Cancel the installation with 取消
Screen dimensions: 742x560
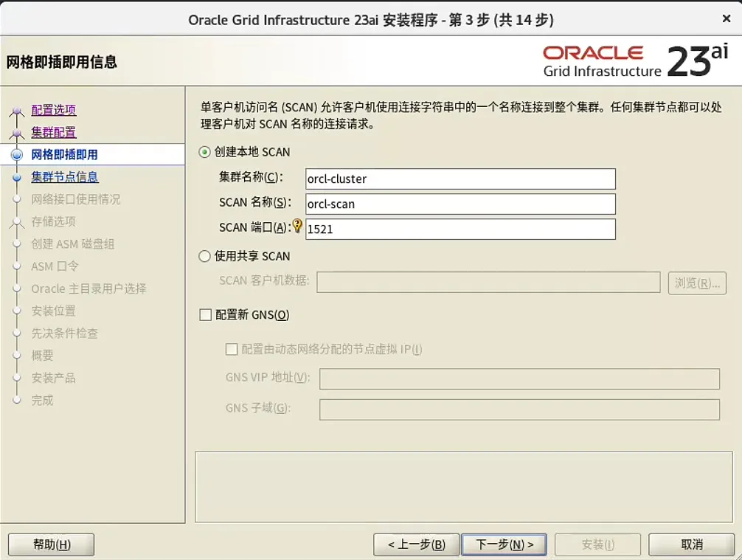click(691, 544)
